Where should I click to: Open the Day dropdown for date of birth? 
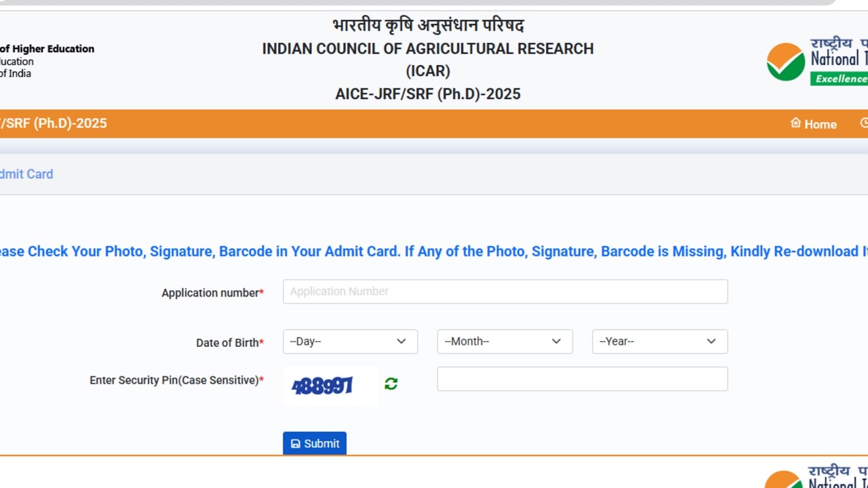click(350, 342)
